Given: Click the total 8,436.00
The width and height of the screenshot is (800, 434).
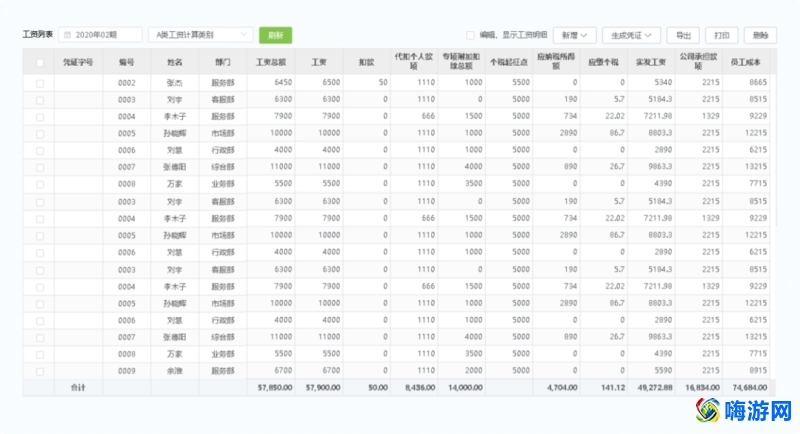Looking at the screenshot, I should pyautogui.click(x=420, y=388).
